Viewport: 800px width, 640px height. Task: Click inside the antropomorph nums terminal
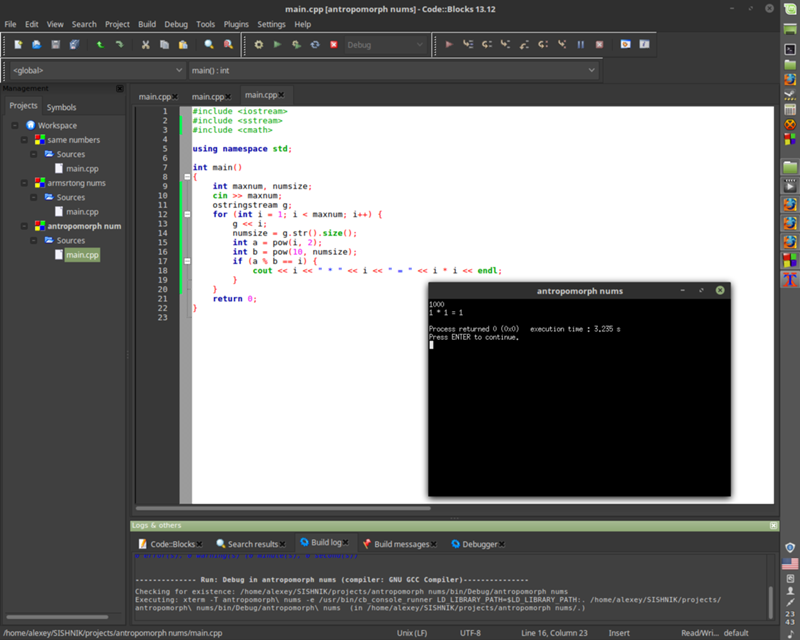click(579, 397)
